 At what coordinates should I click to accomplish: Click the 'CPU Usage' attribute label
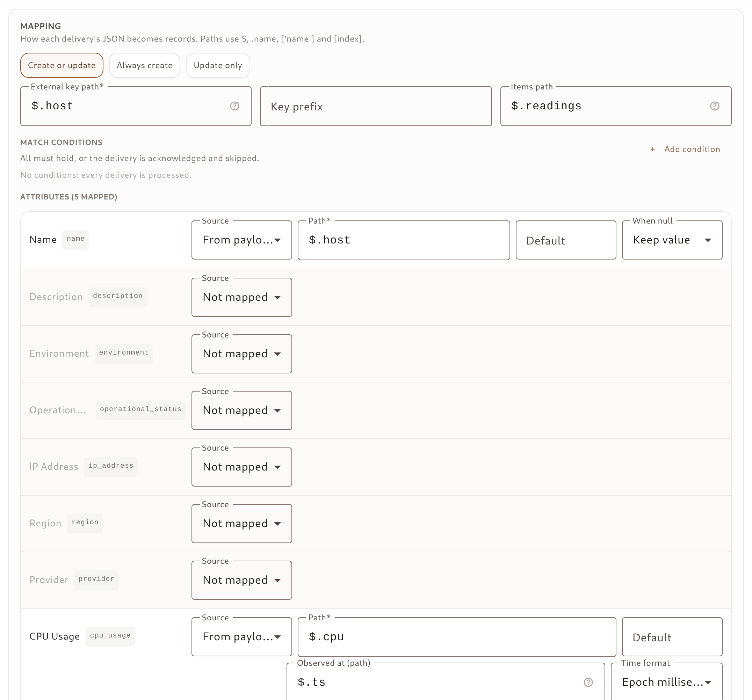coord(55,637)
